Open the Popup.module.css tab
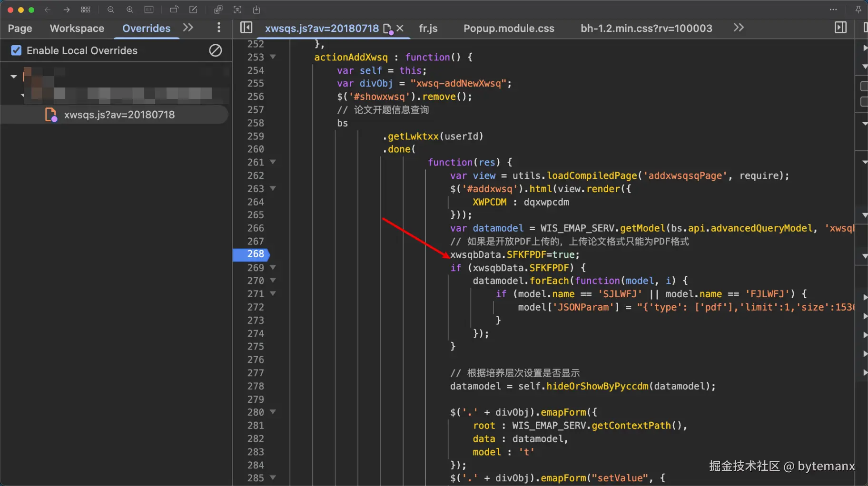The height and width of the screenshot is (486, 868). click(509, 29)
